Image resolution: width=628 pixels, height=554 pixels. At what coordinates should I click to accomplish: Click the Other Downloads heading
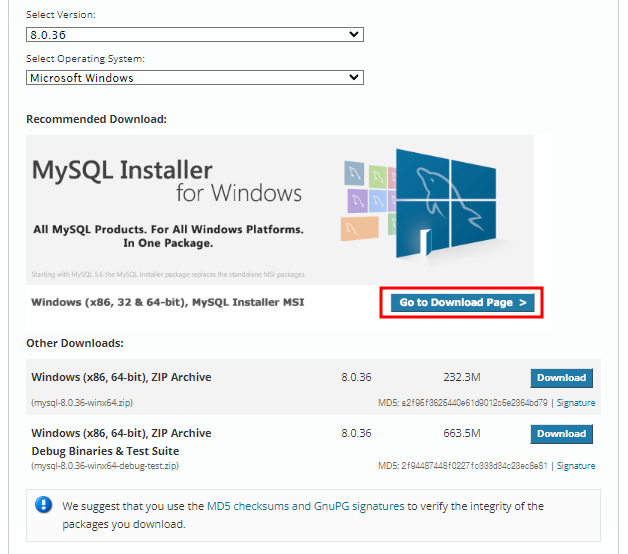(x=75, y=343)
